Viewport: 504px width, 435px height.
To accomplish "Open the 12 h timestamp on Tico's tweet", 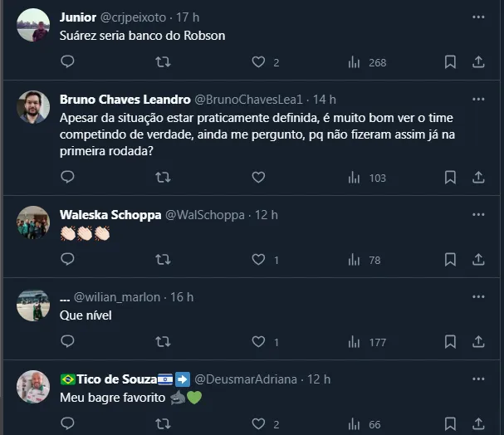I will pyautogui.click(x=319, y=379).
